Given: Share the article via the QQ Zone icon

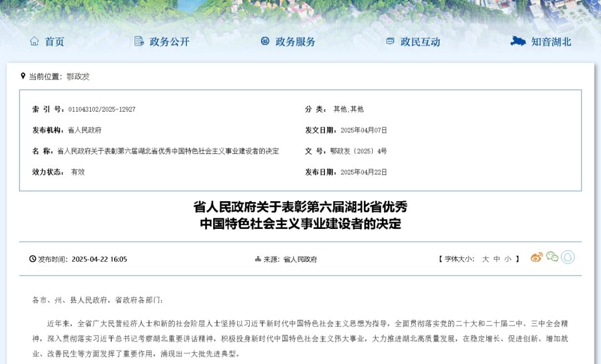Looking at the screenshot, I should click(568, 257).
